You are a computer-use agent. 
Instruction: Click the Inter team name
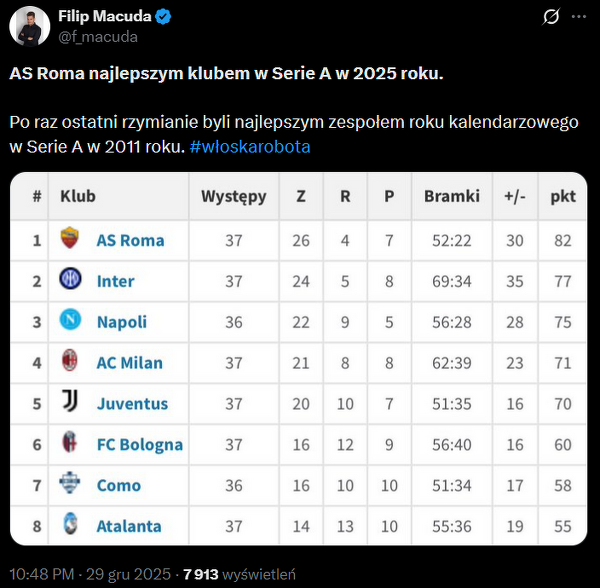coord(115,281)
